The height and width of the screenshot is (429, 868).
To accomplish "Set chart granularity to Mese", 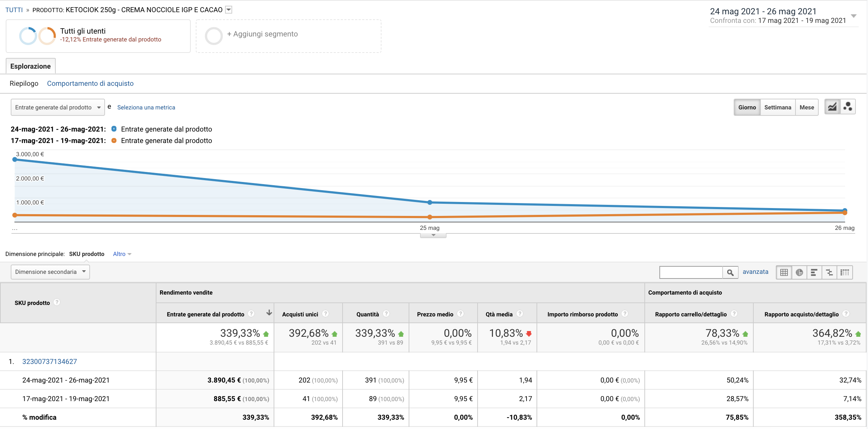I will coord(807,107).
